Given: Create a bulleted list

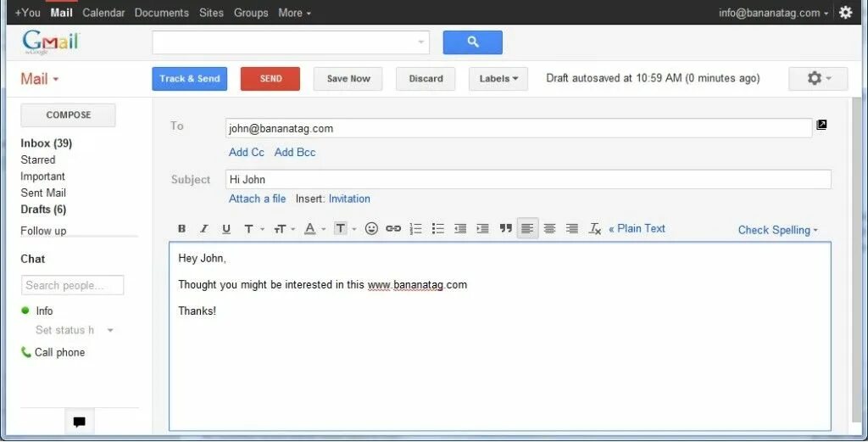Looking at the screenshot, I should tap(438, 228).
